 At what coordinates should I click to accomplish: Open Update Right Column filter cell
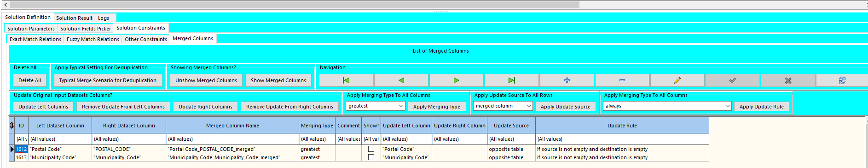[x=460, y=139]
